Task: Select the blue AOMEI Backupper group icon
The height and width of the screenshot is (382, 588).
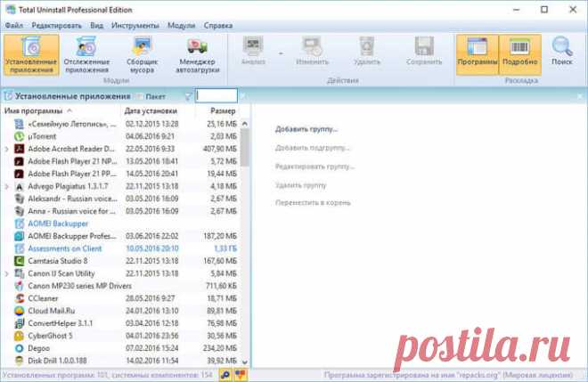Action: point(19,224)
